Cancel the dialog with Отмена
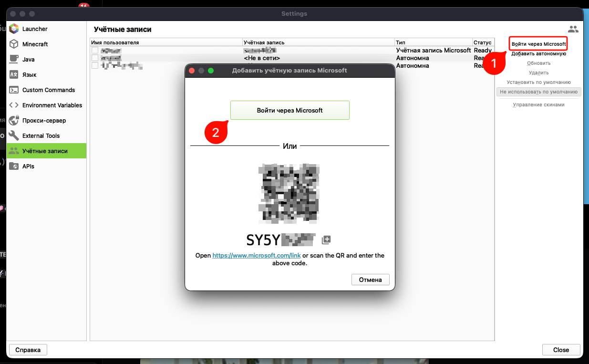The height and width of the screenshot is (364, 589). click(x=370, y=280)
